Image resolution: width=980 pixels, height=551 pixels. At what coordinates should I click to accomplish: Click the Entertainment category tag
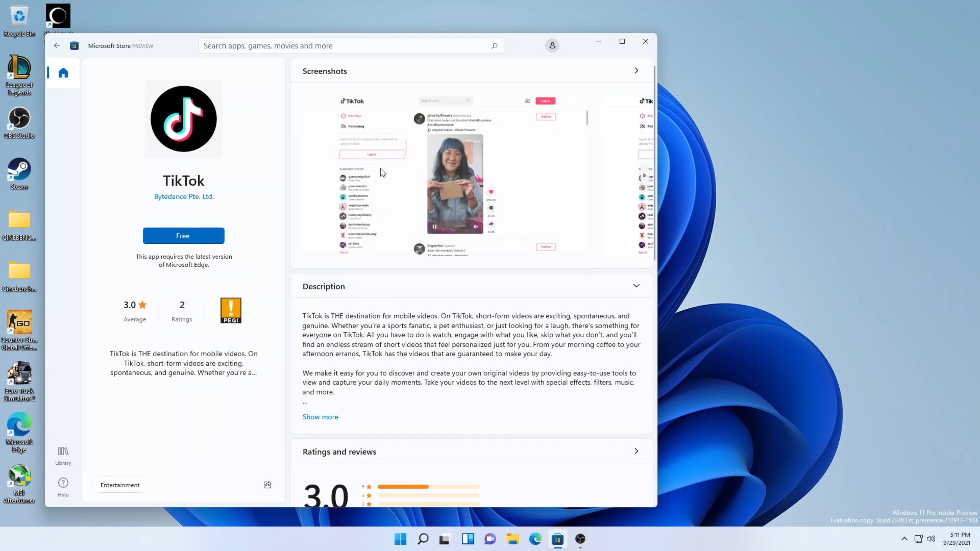click(x=120, y=485)
